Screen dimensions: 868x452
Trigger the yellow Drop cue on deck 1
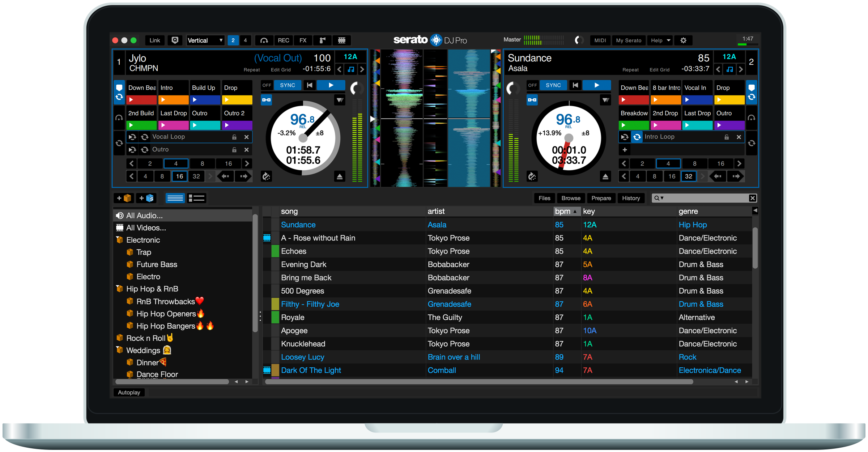coord(237,100)
